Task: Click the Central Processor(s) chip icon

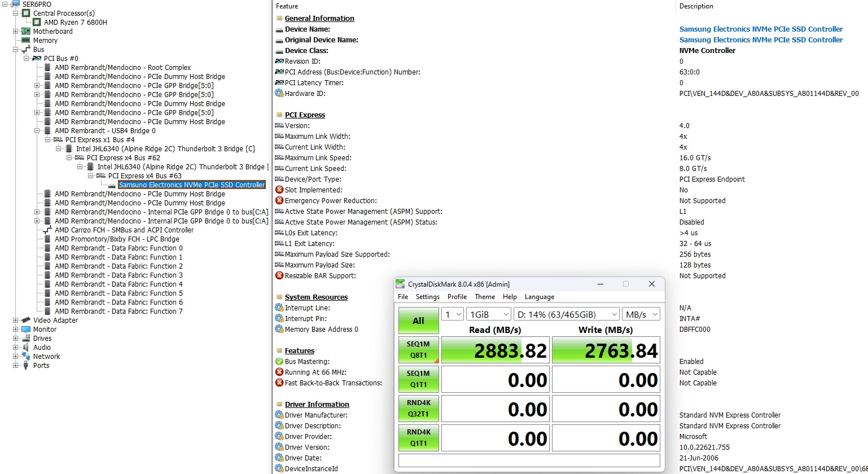Action: point(26,13)
